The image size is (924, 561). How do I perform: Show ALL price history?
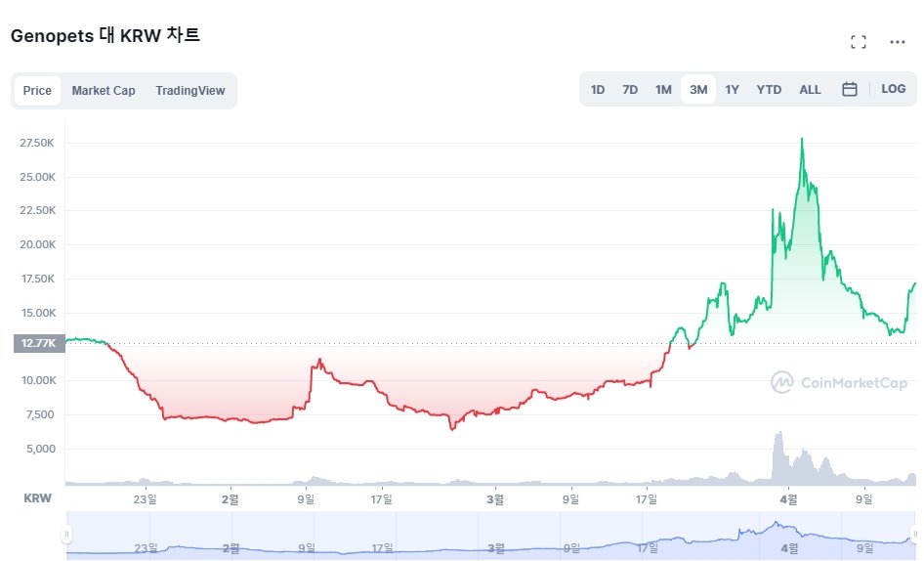[x=810, y=90]
